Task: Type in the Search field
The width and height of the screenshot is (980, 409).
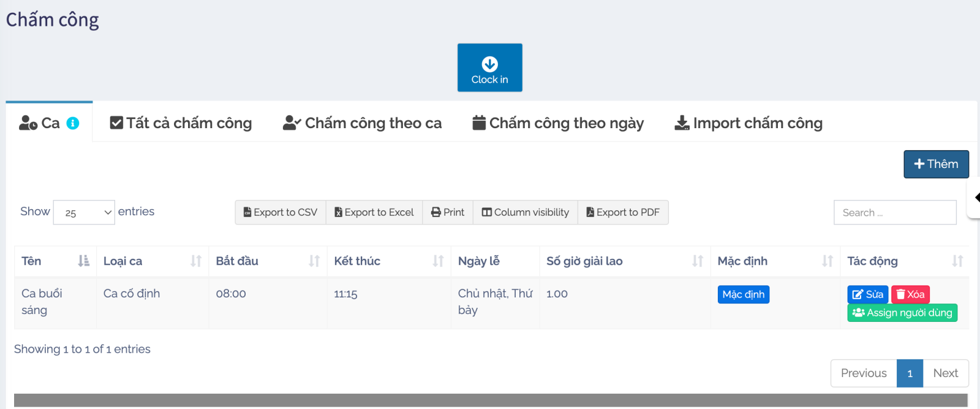Action: pyautogui.click(x=895, y=213)
